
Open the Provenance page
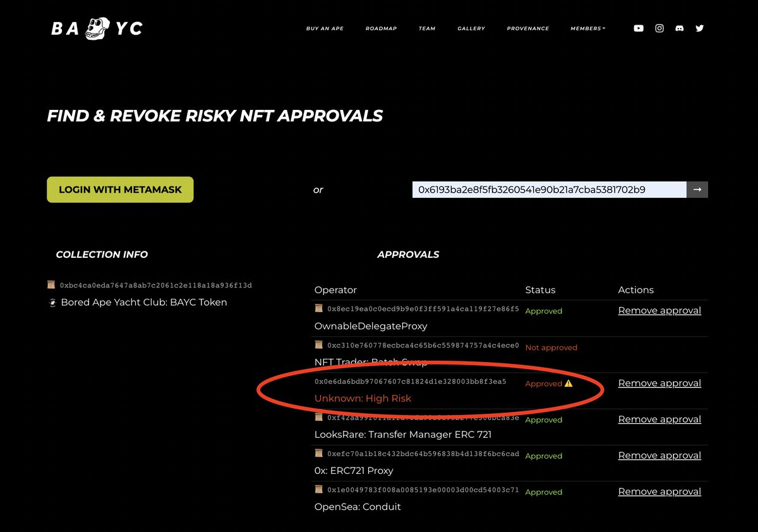coord(528,28)
